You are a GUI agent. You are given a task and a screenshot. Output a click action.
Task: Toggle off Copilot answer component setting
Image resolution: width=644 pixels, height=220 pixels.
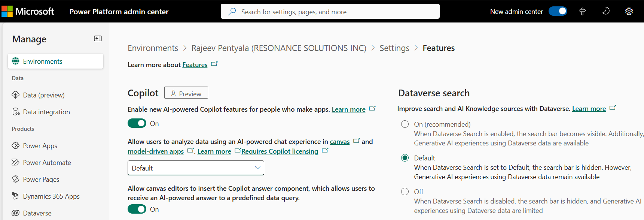tap(137, 209)
